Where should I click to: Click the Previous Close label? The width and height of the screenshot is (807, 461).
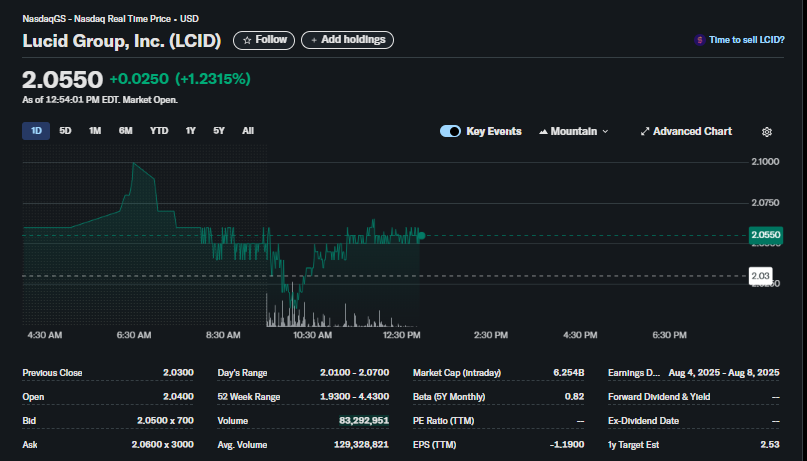(52, 373)
